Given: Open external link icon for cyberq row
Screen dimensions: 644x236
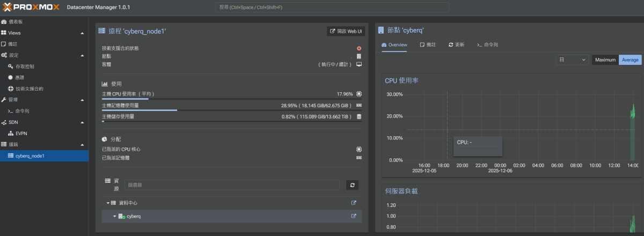Looking at the screenshot, I should pos(354,216).
